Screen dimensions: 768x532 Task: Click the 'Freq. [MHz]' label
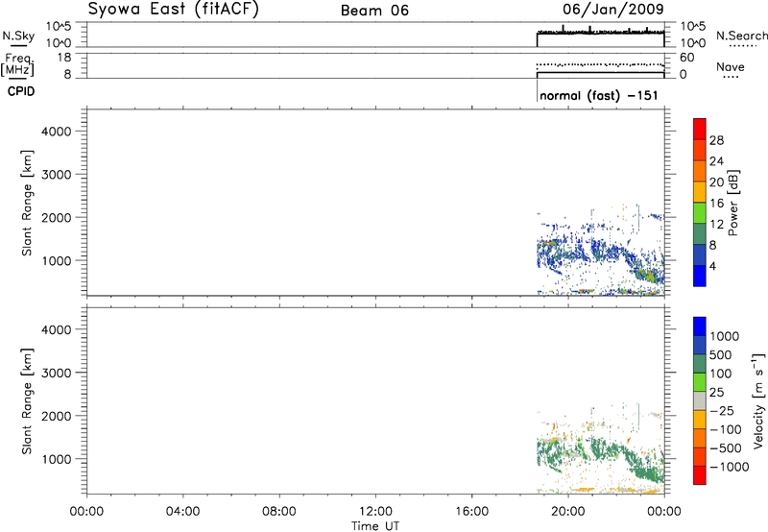17,65
